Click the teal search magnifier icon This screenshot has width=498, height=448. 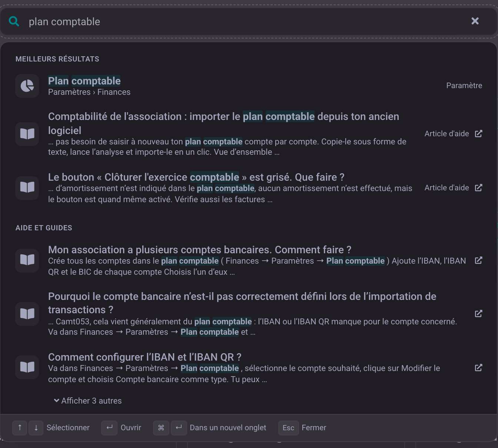point(14,21)
